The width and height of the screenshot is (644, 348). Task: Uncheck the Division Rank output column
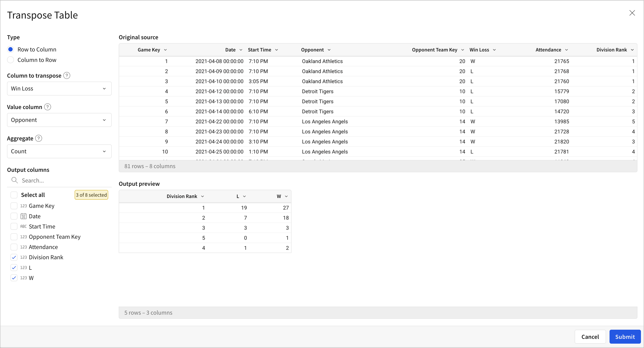14,257
